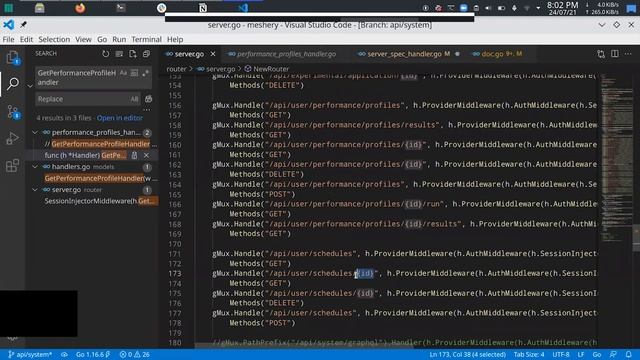Open the Search view in activity bar
Screen dimensions: 640x360
(13, 84)
